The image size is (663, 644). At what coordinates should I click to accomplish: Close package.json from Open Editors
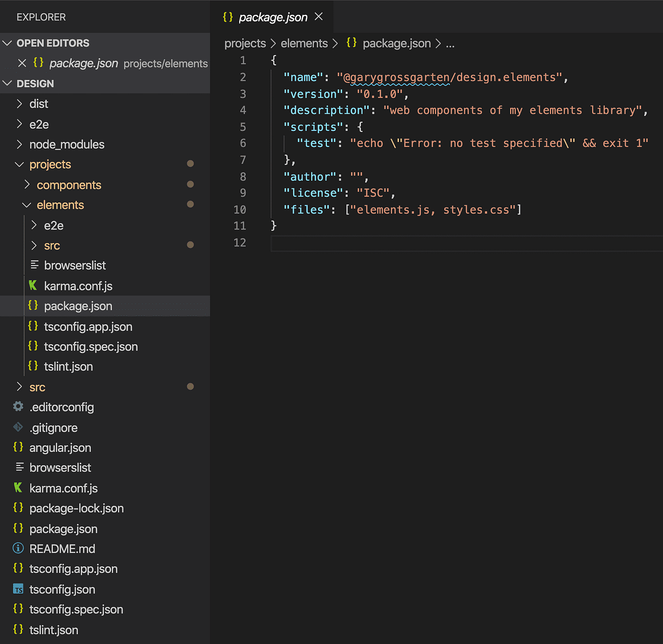click(22, 63)
